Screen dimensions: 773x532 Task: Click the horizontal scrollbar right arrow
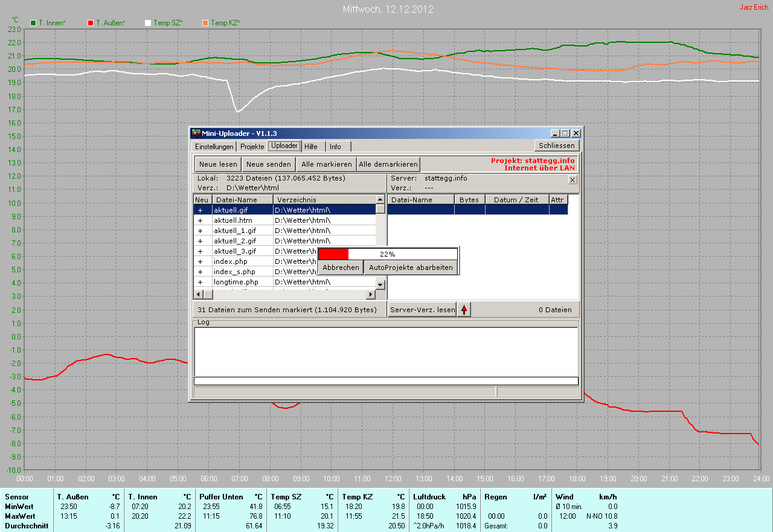371,295
